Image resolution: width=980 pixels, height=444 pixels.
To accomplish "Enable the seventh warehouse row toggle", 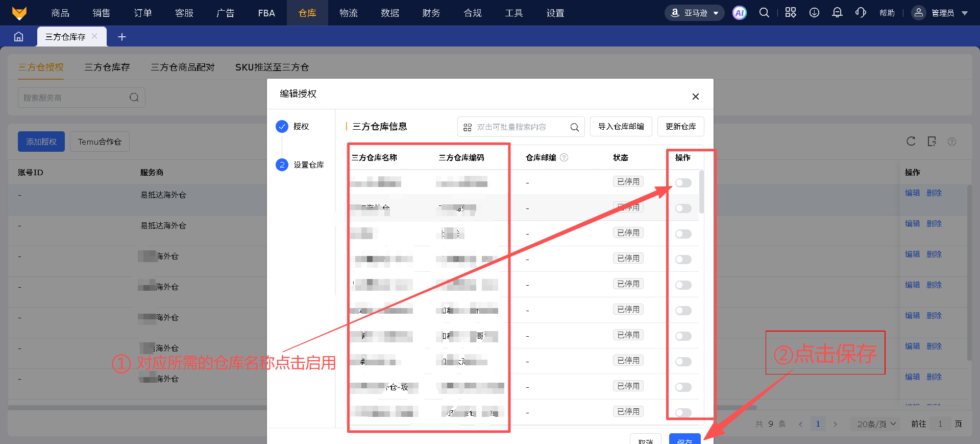I will coord(683,336).
